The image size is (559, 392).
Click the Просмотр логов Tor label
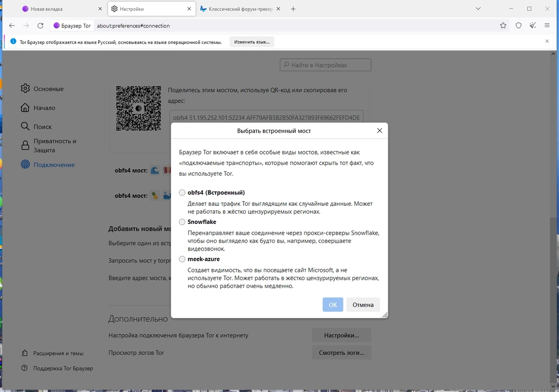pos(136,353)
